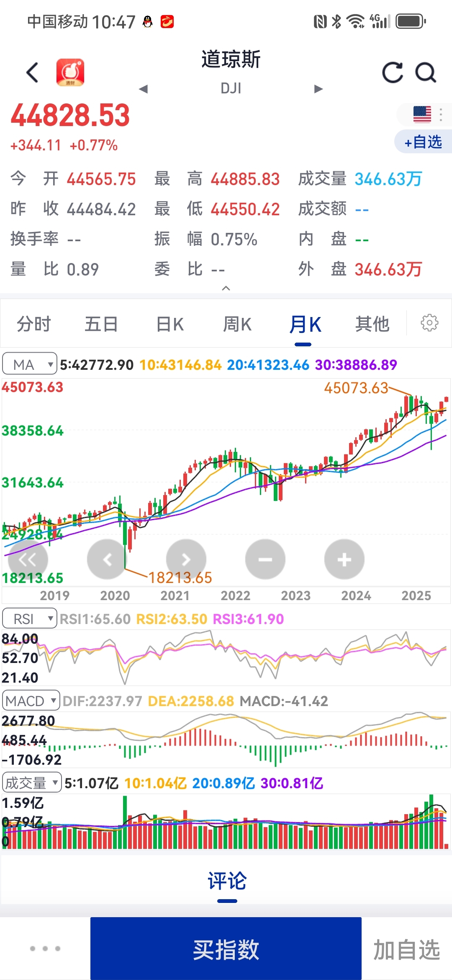The width and height of the screenshot is (452, 980).
Task: Tap the 买指数 buy index button
Action: coord(226,948)
